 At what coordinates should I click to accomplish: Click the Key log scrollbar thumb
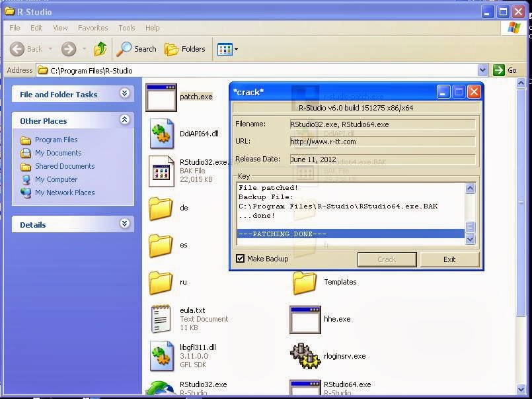(x=470, y=227)
